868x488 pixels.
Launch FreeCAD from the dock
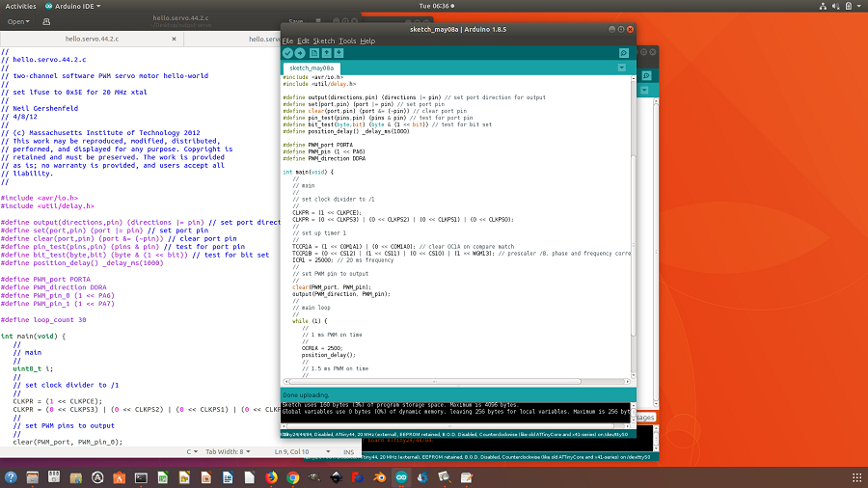tap(358, 477)
